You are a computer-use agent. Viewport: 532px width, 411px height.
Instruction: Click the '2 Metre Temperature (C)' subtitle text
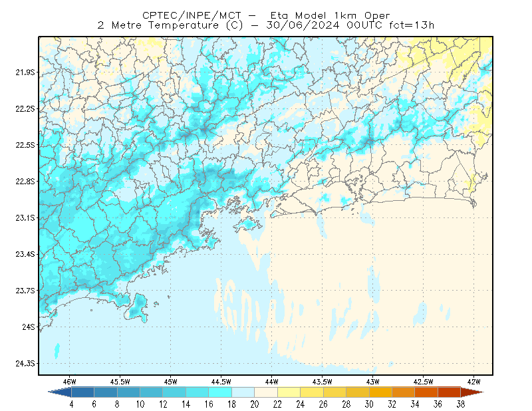tap(170, 25)
